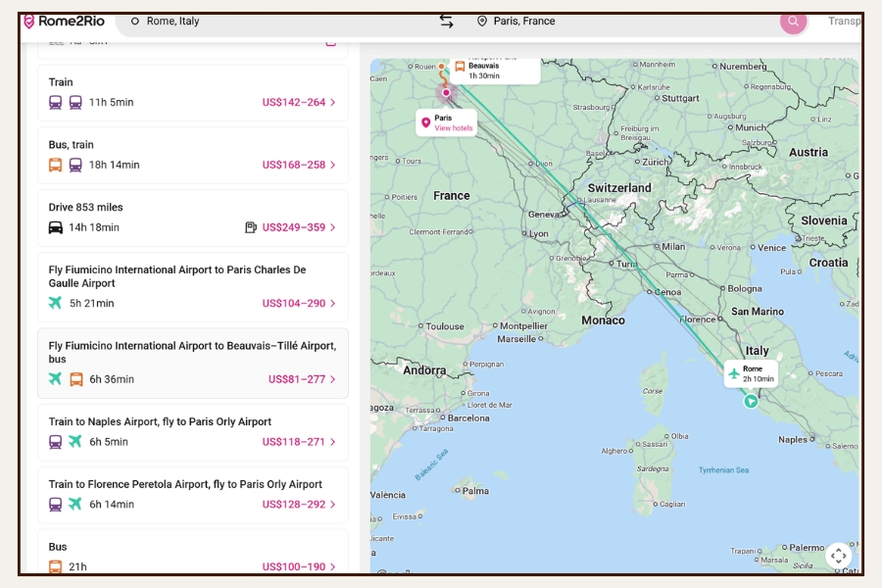
Task: Click orange bus icon in Bus, train row
Action: click(x=55, y=165)
